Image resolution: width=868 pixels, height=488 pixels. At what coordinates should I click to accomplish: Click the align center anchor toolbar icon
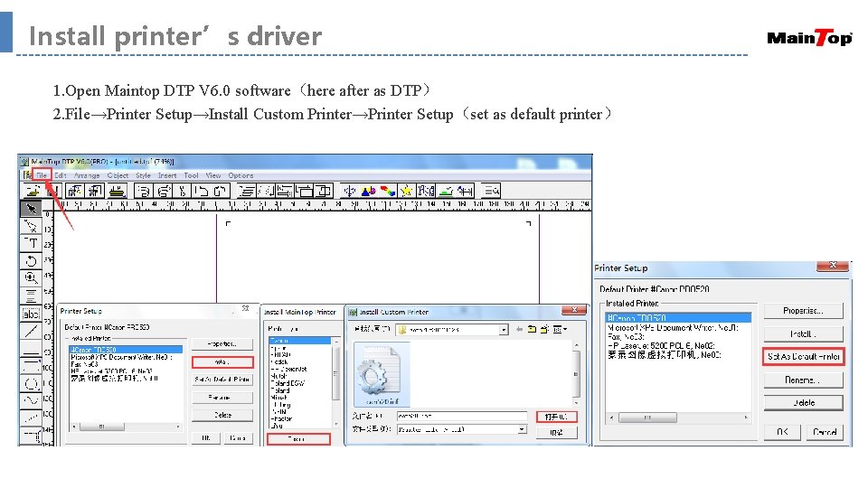(x=349, y=191)
